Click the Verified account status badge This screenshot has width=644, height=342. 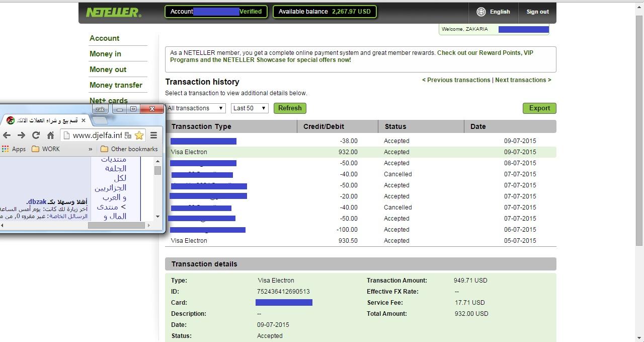[x=251, y=12]
